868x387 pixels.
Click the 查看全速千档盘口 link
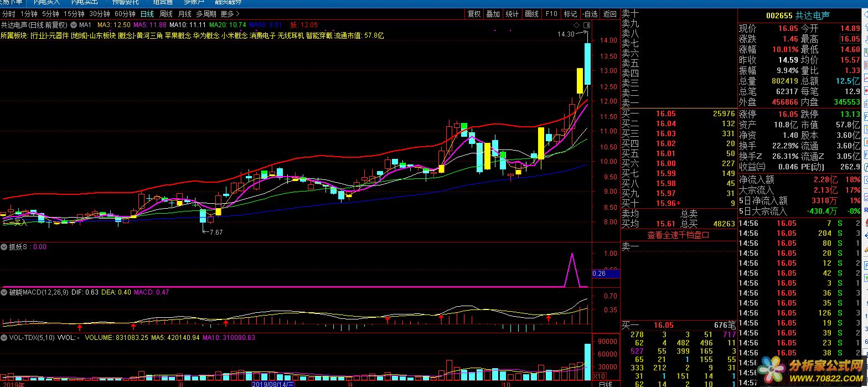tap(678, 235)
